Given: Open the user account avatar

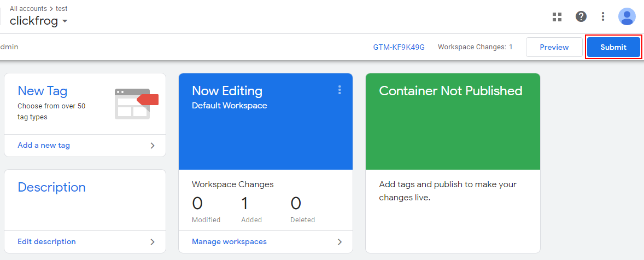Looking at the screenshot, I should click(x=627, y=16).
